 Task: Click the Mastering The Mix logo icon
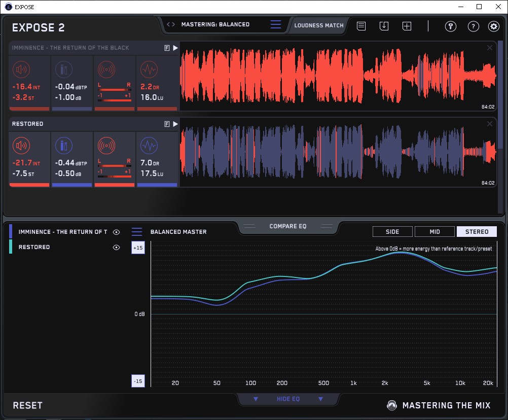[392, 405]
